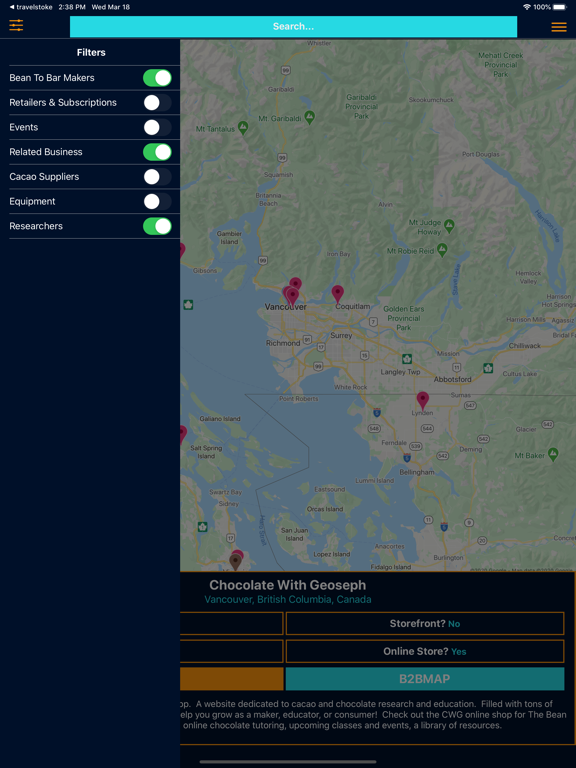The width and height of the screenshot is (576, 768).
Task: Tap the Squamish label on map
Action: click(x=278, y=174)
